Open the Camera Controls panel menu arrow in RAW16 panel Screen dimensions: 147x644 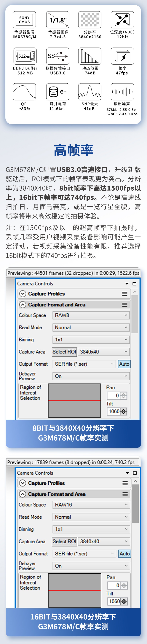point(127,473)
